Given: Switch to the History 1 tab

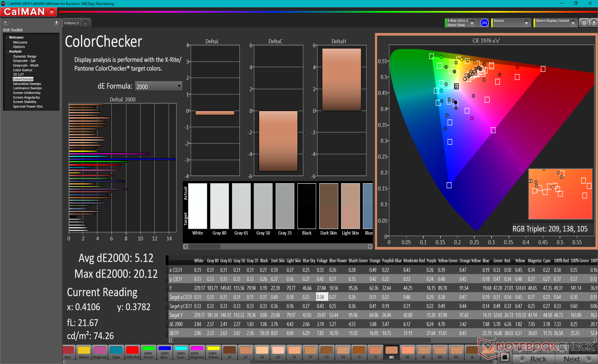Looking at the screenshot, I should tap(71, 23).
